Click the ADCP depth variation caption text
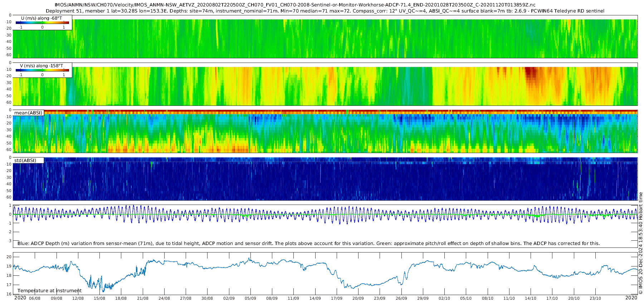The height and width of the screenshot is (304, 644). 308,243
